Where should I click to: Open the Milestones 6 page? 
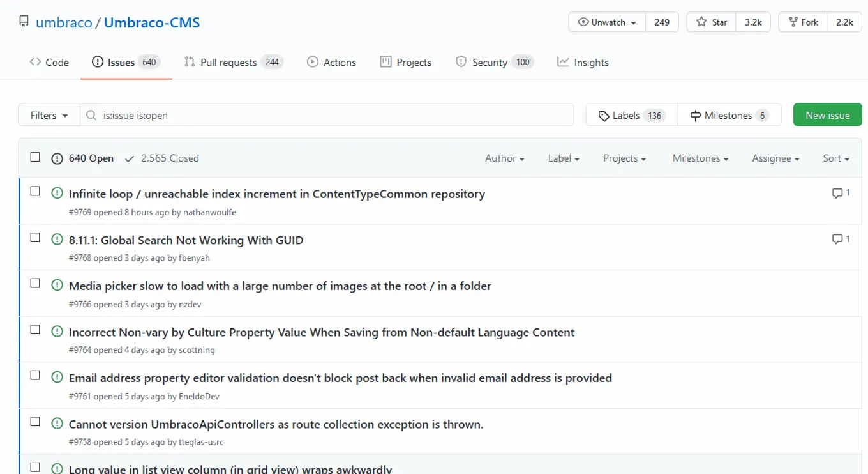click(730, 116)
